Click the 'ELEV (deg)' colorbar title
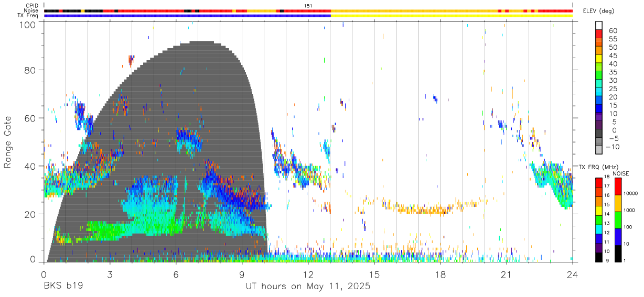This screenshot has width=644, height=297. [x=599, y=11]
